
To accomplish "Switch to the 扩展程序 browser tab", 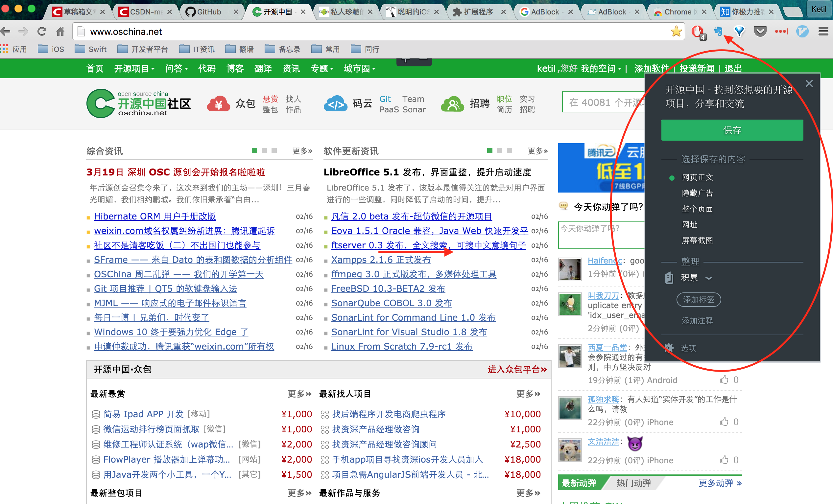I will pyautogui.click(x=479, y=12).
